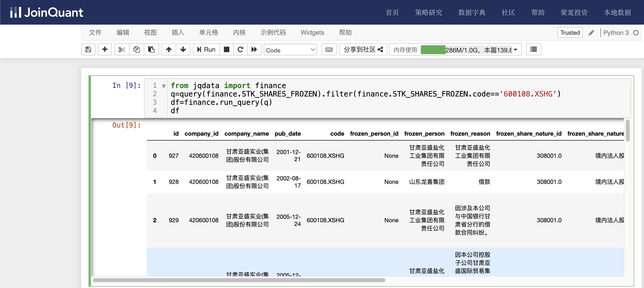
Task: Toggle the Trusted notebook button
Action: point(570,32)
